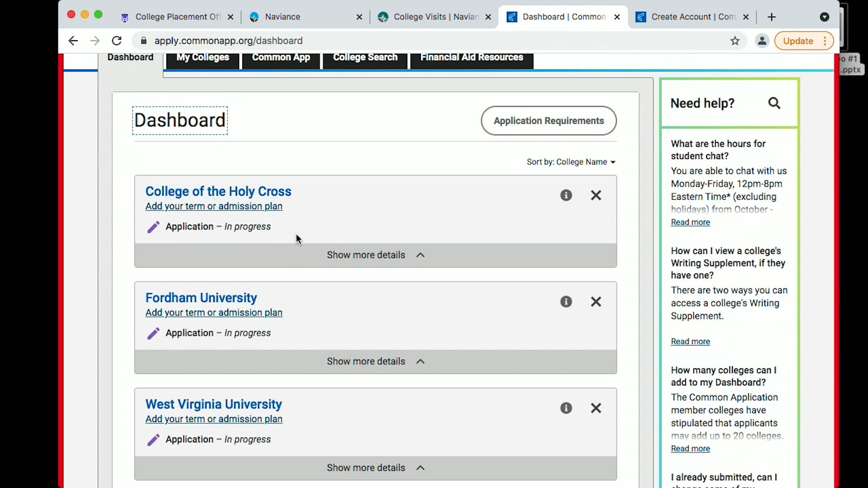This screenshot has height=488, width=868.
Task: Switch to the My Colleges tab
Action: tap(203, 58)
